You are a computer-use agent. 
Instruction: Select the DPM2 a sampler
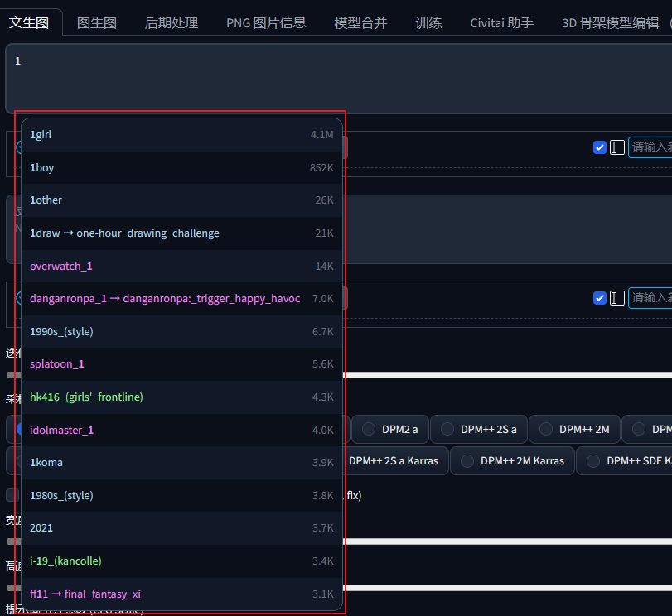coord(390,429)
